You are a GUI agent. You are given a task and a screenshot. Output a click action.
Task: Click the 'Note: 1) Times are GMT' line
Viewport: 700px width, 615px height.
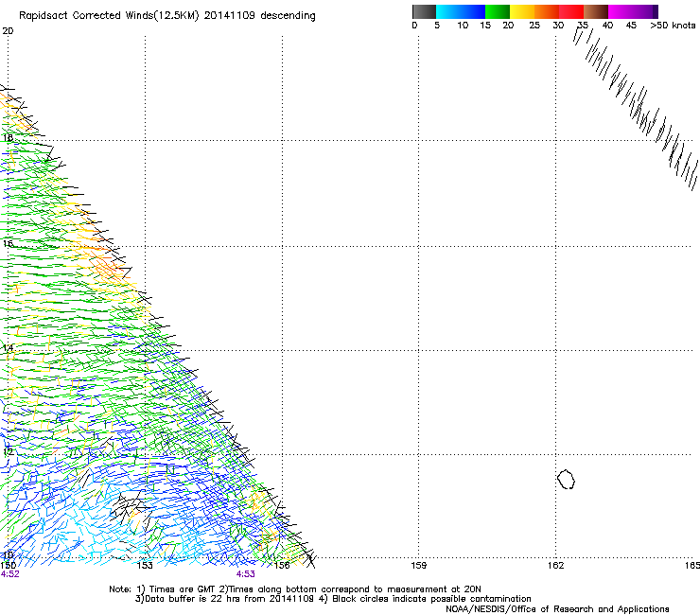(x=294, y=589)
